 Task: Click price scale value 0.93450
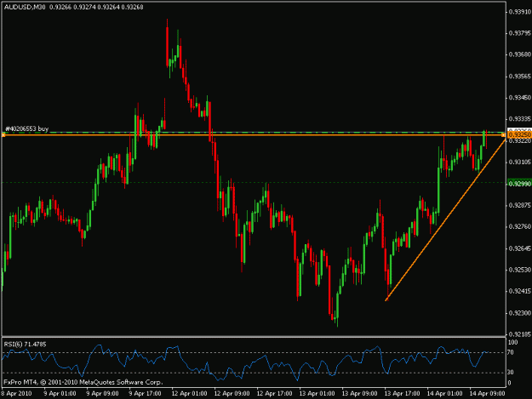(x=520, y=98)
